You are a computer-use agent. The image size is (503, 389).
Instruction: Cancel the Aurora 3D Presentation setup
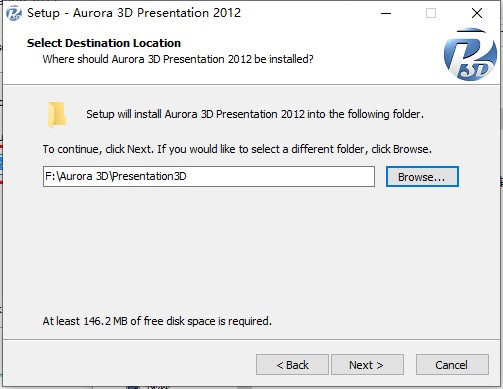pyautogui.click(x=452, y=365)
